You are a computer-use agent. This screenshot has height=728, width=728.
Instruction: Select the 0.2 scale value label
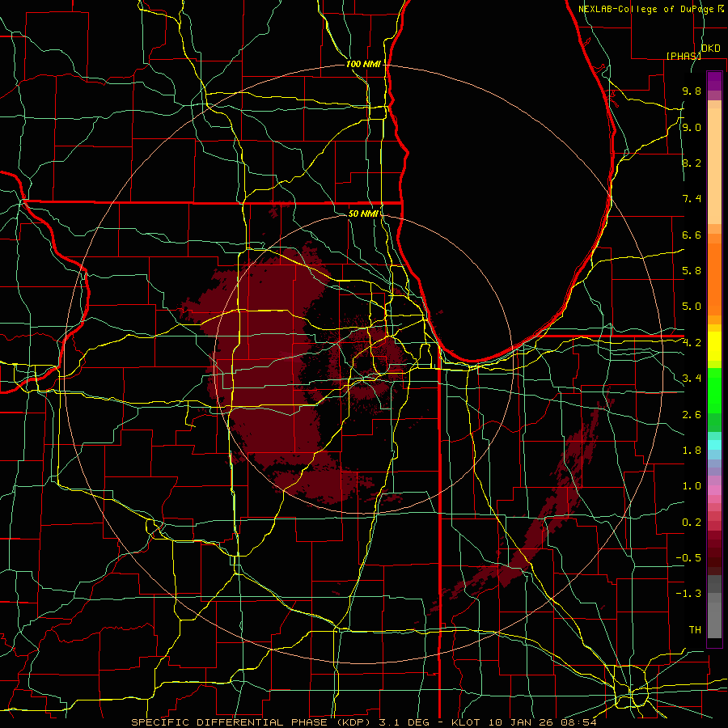coord(692,522)
